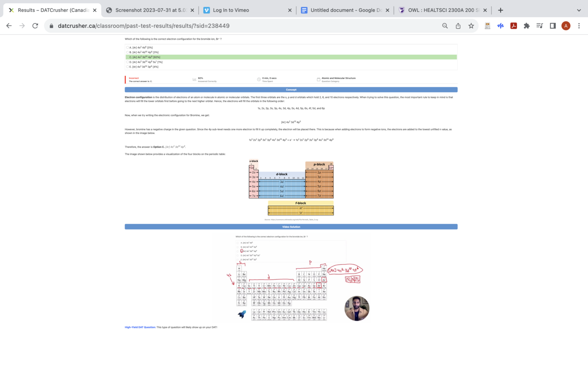588x368 pixels.
Task: Click the instructor webcam circle in video
Action: 357,308
